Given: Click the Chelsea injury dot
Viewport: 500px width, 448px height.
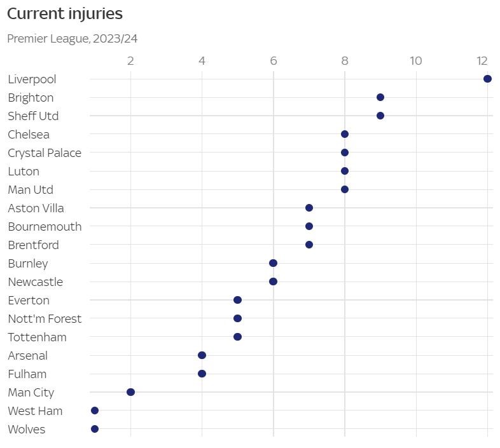Looking at the screenshot, I should (x=345, y=134).
